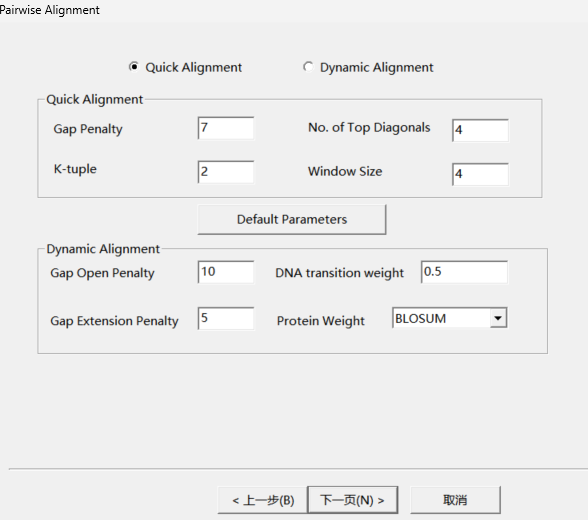The image size is (588, 520).
Task: Click the Default Parameters button
Action: click(292, 219)
